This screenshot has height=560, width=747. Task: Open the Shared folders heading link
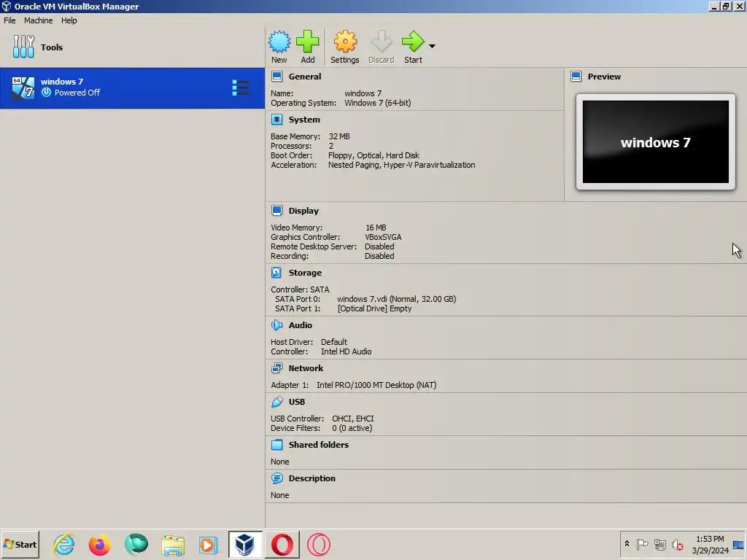click(x=319, y=444)
